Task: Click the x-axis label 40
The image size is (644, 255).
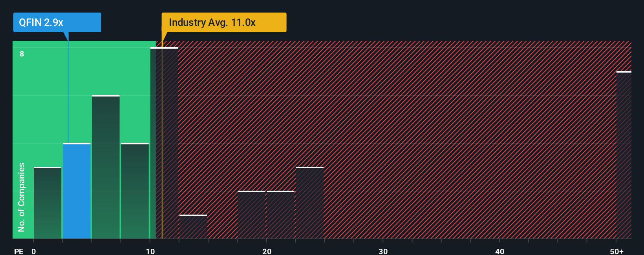Action: pos(500,251)
